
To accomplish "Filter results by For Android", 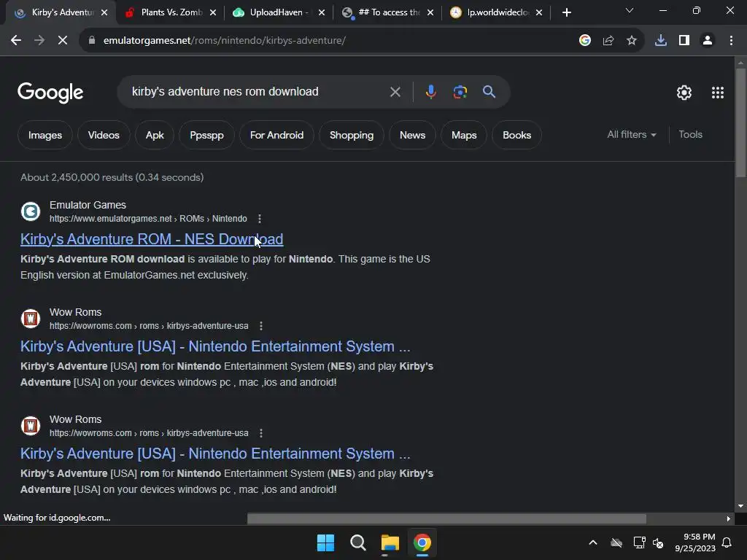I will point(276,135).
